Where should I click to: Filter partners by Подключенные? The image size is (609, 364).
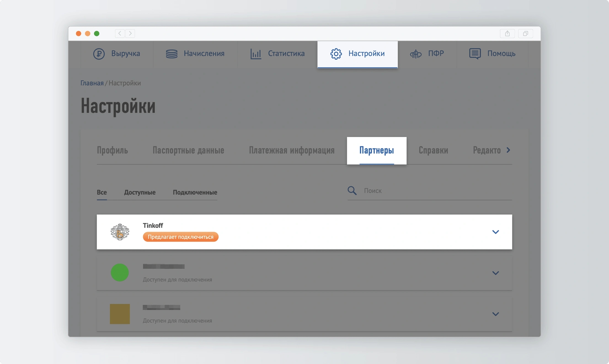195,192
